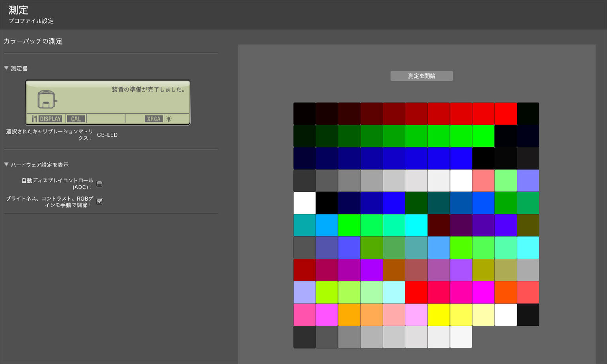
Task: Select the pale cyan color patch
Action: pyautogui.click(x=394, y=292)
